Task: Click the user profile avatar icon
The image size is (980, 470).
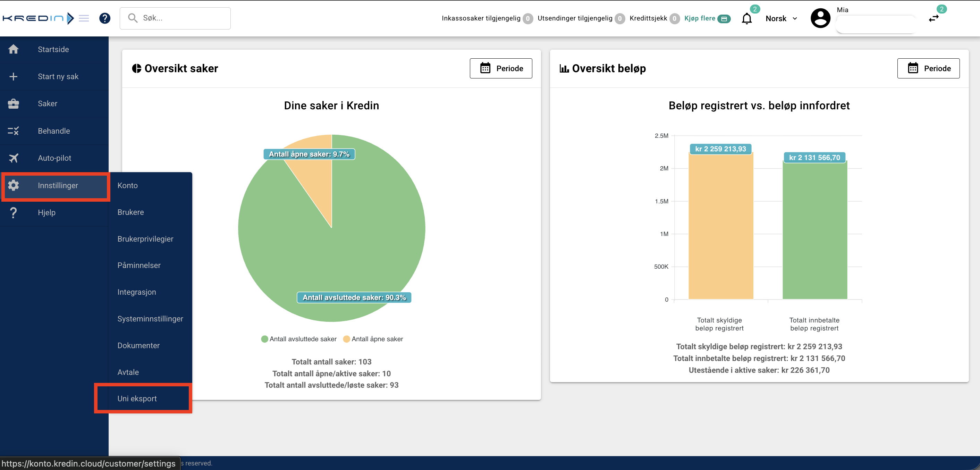Action: tap(820, 18)
